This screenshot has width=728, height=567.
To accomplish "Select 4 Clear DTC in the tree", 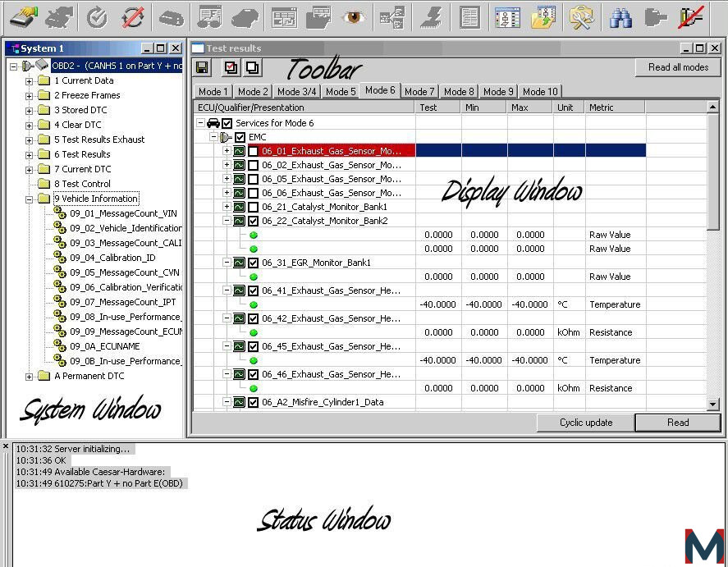I will point(77,125).
